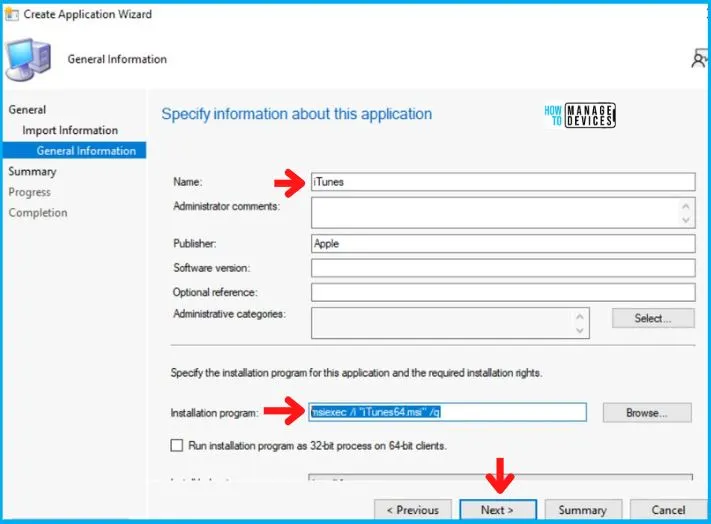
Task: Select Progress step in sidebar
Action: [29, 192]
